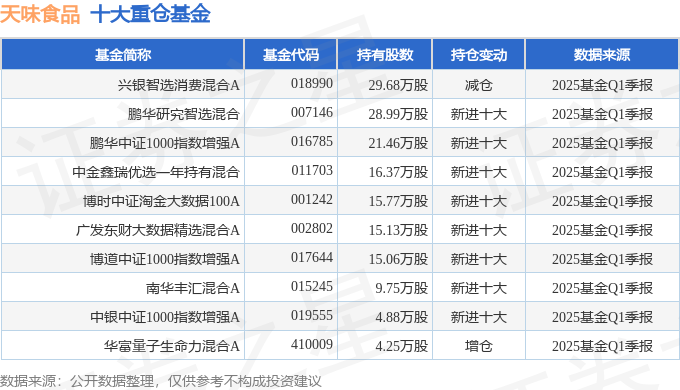Select 博道中证1000指数增强A fund name
The height and width of the screenshot is (390, 680).
tap(165, 259)
